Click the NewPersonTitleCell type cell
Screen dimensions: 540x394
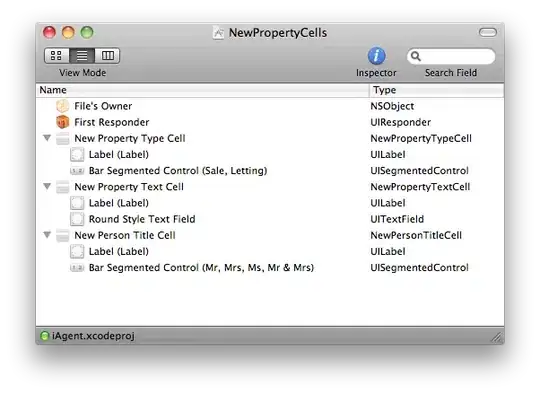click(x=416, y=235)
